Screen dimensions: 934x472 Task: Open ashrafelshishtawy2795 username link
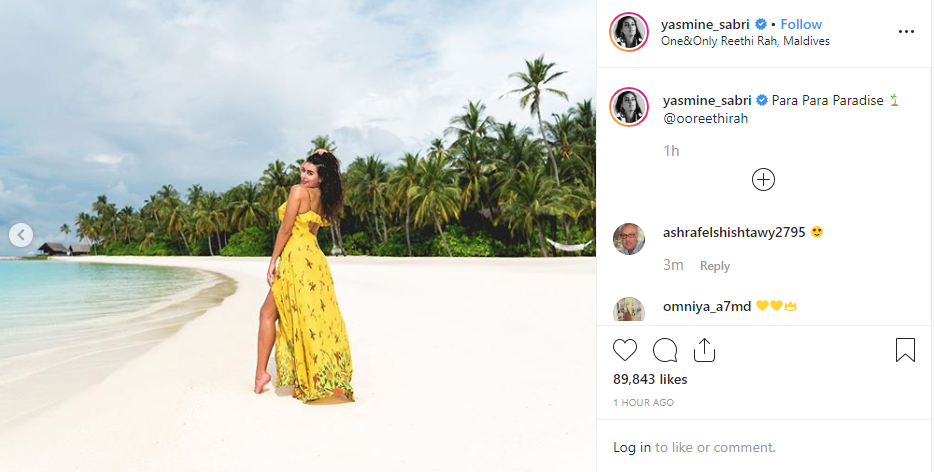pos(734,232)
